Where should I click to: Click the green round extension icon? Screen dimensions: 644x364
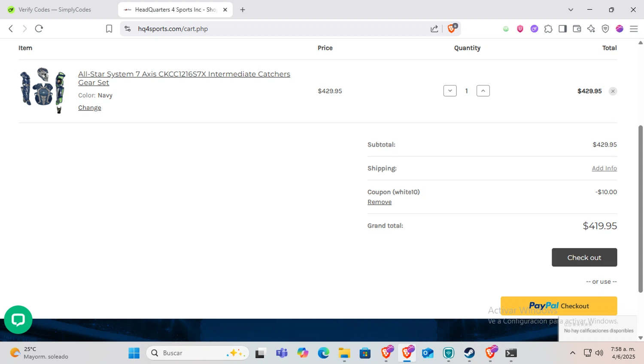(506, 29)
